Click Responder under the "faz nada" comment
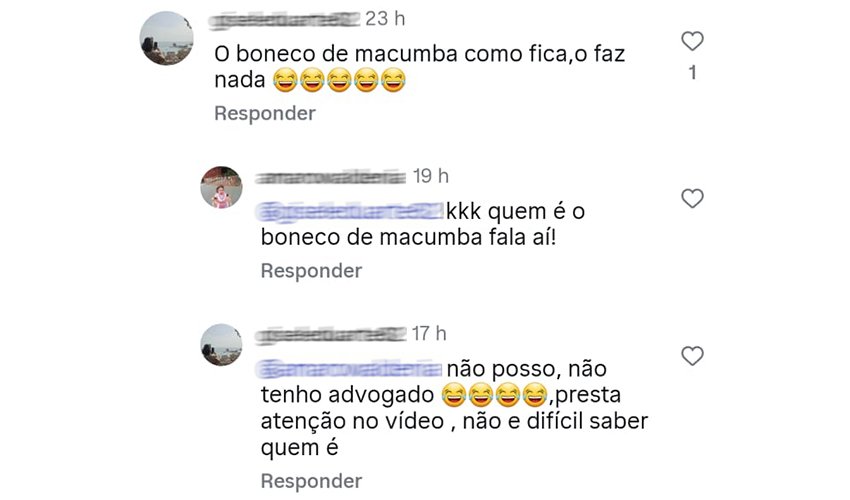Image resolution: width=850 pixels, height=500 pixels. click(x=265, y=113)
